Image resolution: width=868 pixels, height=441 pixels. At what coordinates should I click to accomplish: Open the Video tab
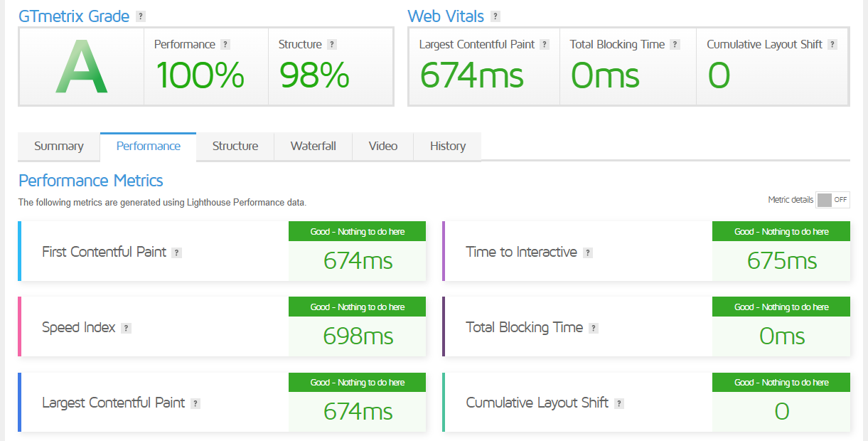coord(383,147)
